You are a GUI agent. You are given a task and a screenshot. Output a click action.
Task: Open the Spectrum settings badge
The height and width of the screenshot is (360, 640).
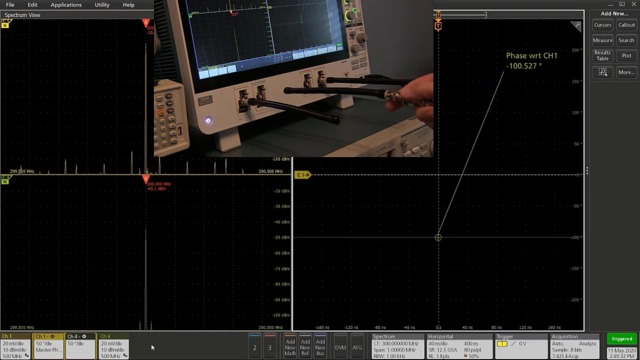pos(397,347)
